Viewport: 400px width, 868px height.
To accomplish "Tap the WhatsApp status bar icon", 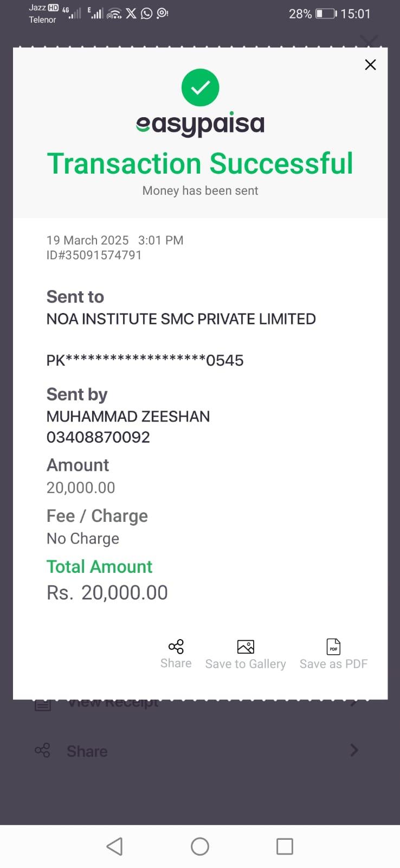I will 146,13.
